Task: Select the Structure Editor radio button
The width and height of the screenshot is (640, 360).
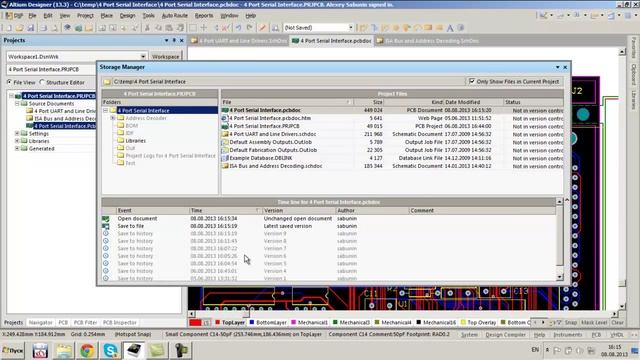Action: [42, 82]
